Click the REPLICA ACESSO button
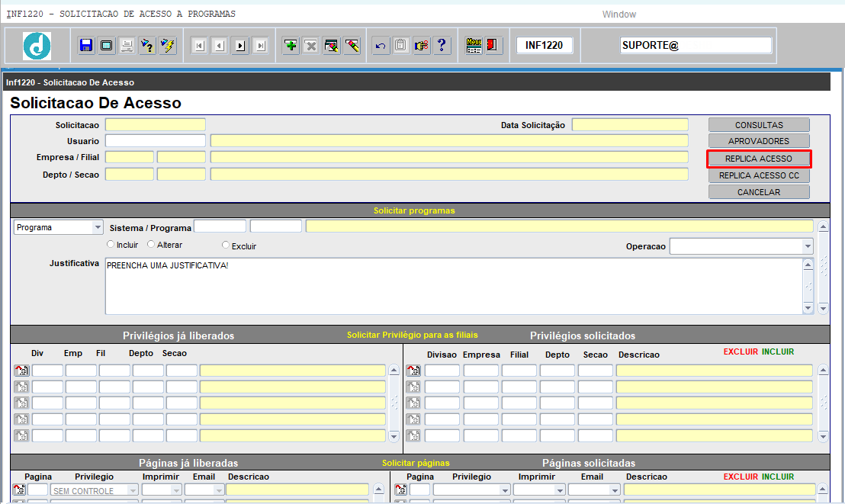 (x=759, y=159)
